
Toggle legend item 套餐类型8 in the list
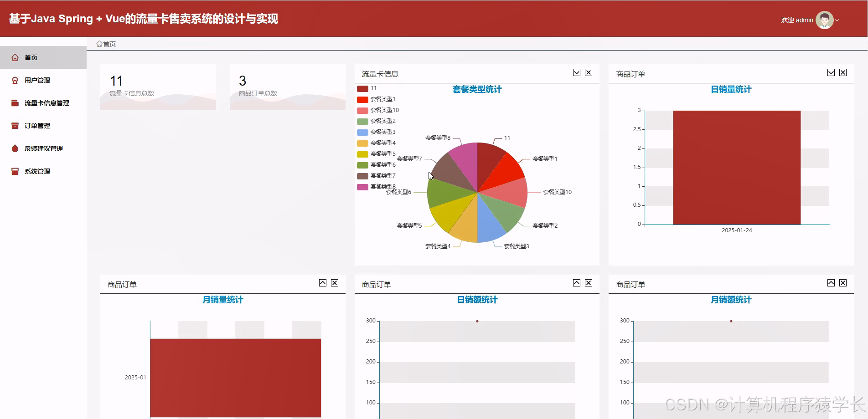[x=376, y=187]
